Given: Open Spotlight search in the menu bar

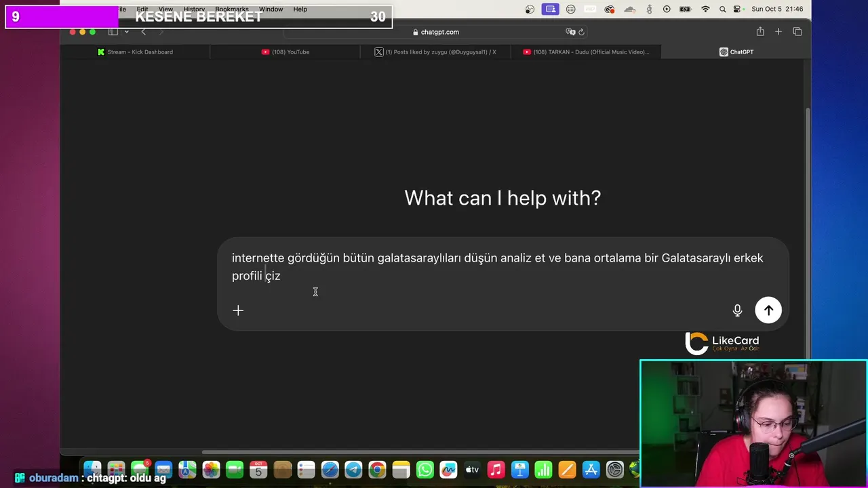Looking at the screenshot, I should [x=722, y=9].
